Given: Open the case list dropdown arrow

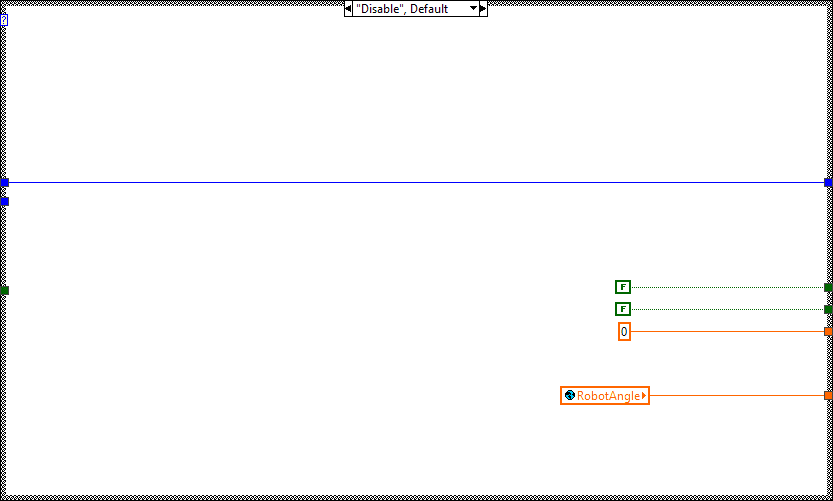Looking at the screenshot, I should 473,9.
